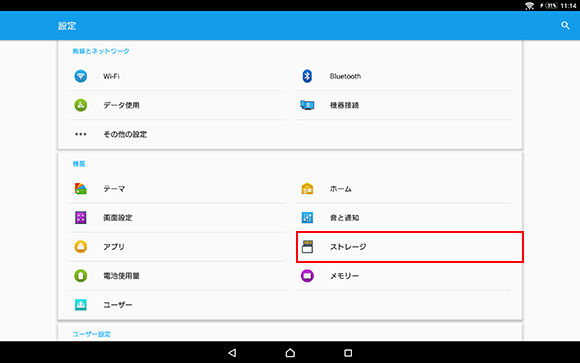580x363 pixels.
Task: Tap the ユーザー設定 section header
Action: pos(91,334)
